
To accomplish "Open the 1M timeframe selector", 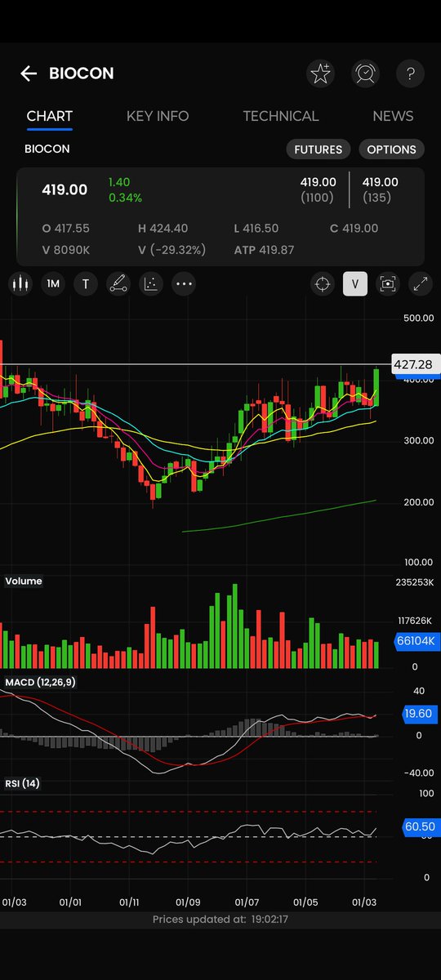I will pos(53,284).
